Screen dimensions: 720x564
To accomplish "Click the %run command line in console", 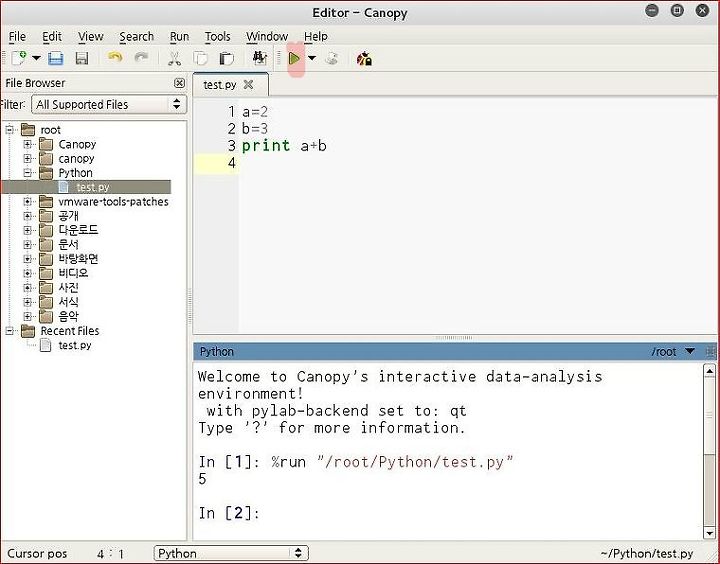I will [356, 462].
